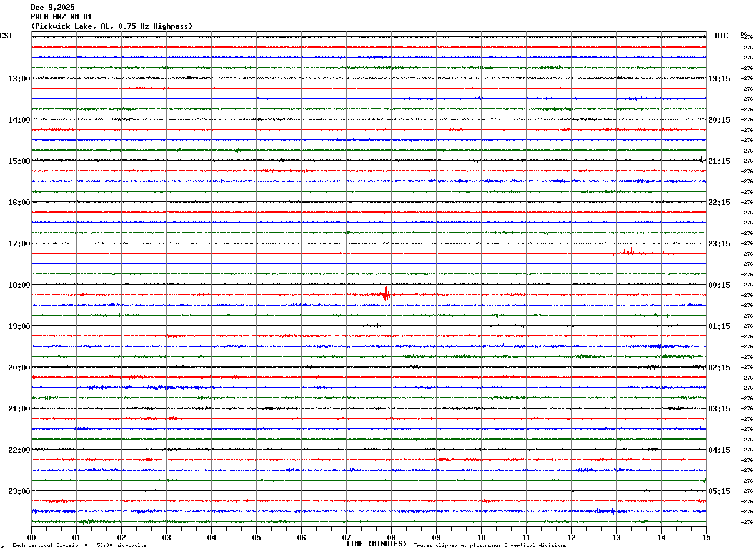Click the Dec 9,2025 date header
Viewport: 756px width, 554px height.
[52, 8]
